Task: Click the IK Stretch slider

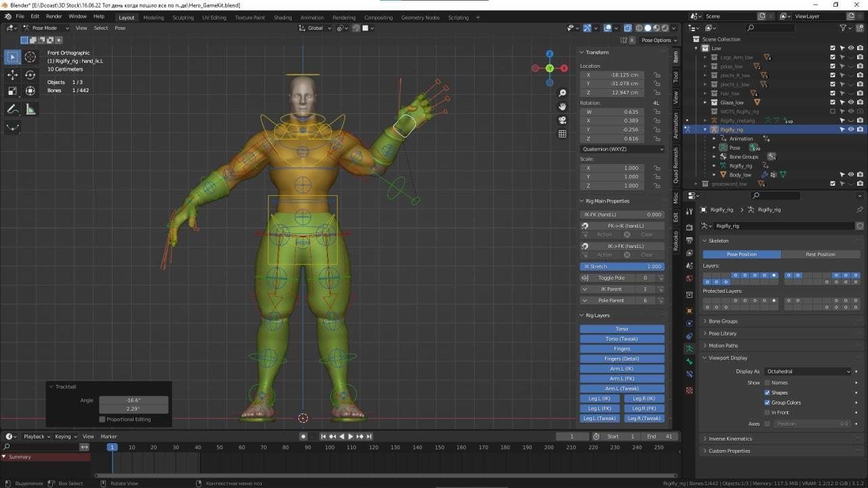Action: [x=622, y=266]
